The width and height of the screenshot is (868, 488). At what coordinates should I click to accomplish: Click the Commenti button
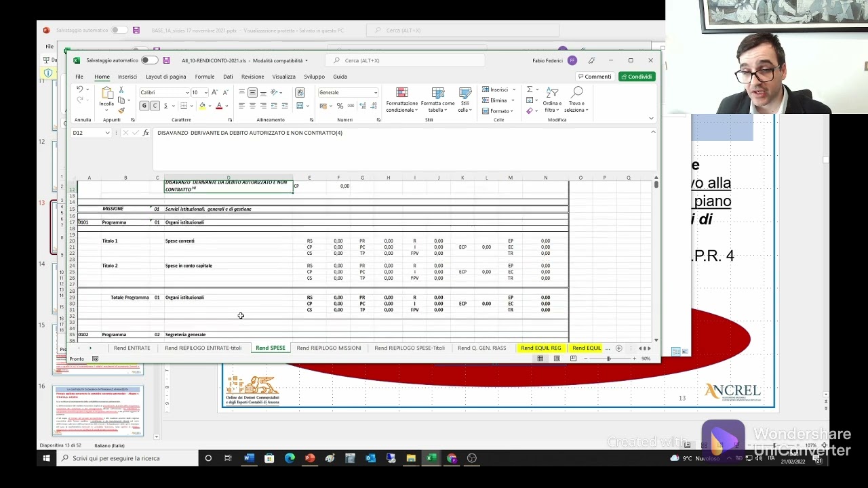595,77
